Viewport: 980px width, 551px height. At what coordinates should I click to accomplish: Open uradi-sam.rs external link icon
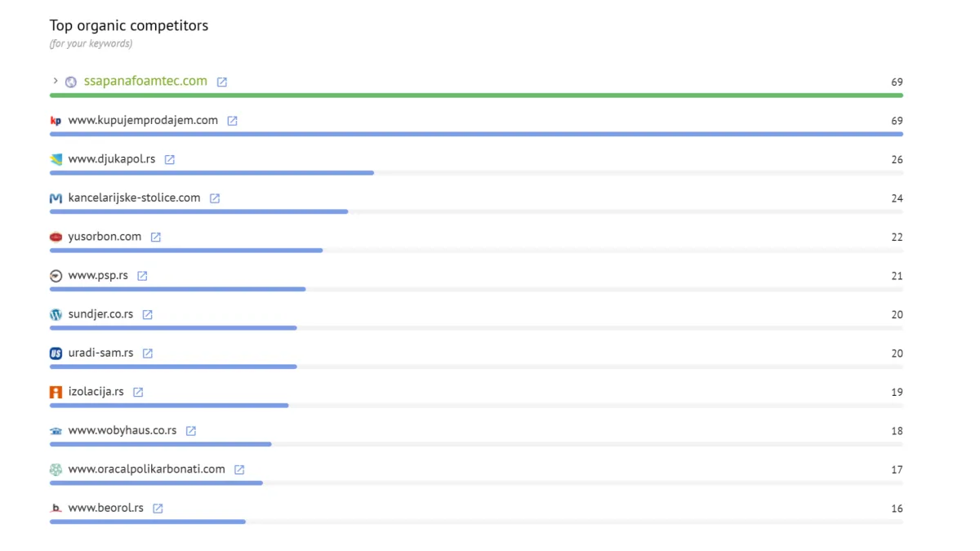[x=148, y=353]
